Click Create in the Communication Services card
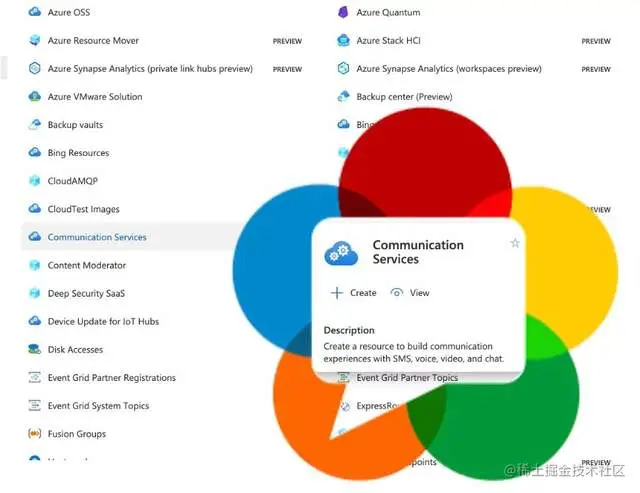This screenshot has width=640, height=493. (353, 293)
